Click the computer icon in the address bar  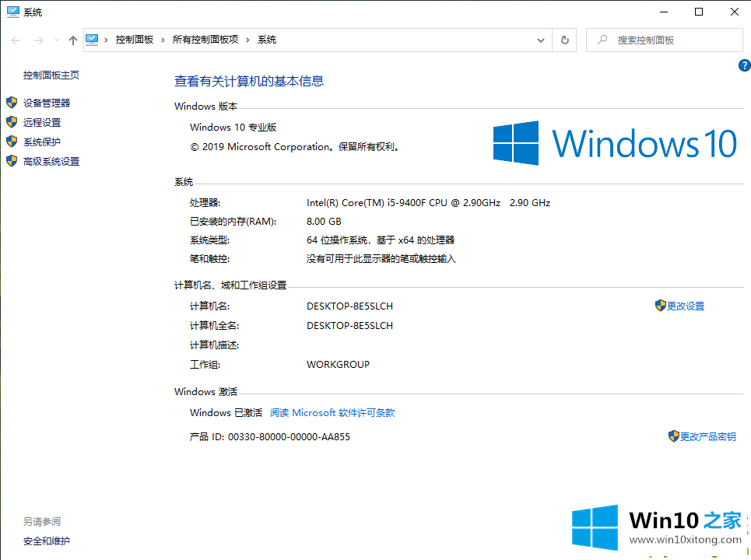pos(93,40)
